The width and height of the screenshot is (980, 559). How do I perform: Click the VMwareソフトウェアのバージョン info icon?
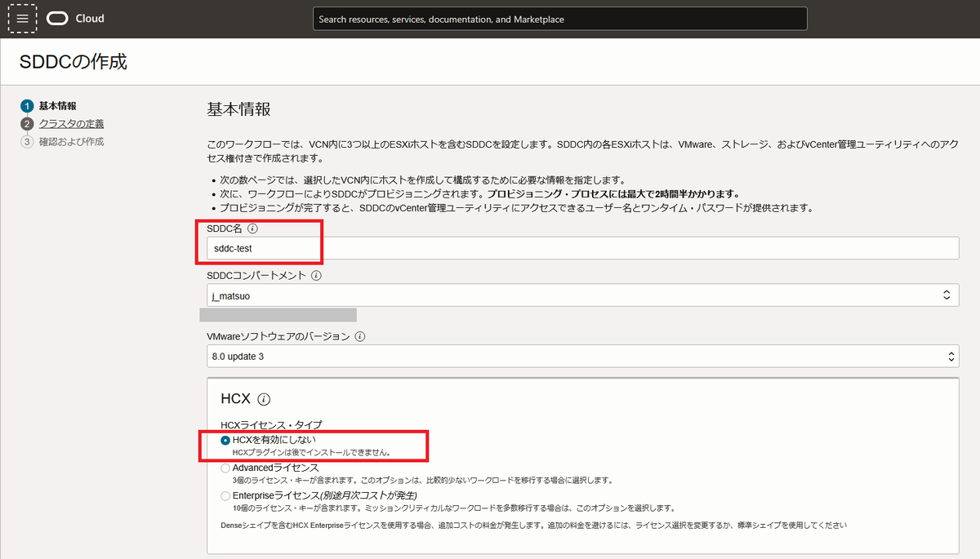tap(360, 336)
